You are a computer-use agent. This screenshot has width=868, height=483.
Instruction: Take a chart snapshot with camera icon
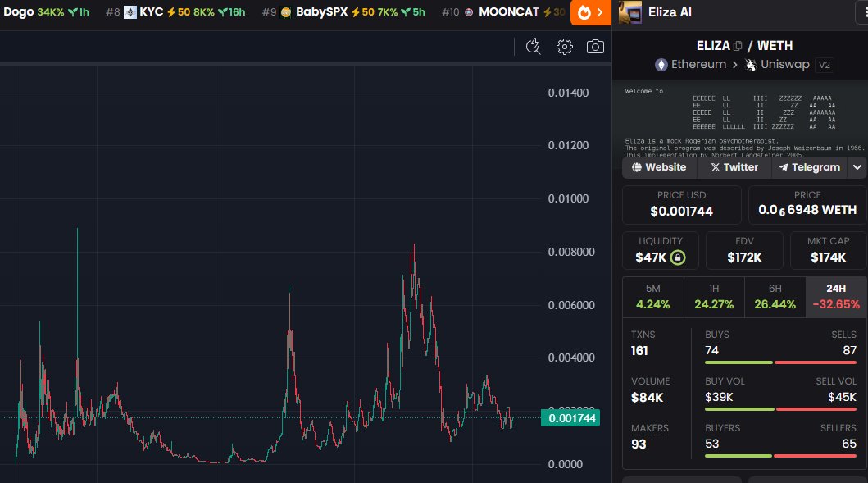pyautogui.click(x=595, y=47)
